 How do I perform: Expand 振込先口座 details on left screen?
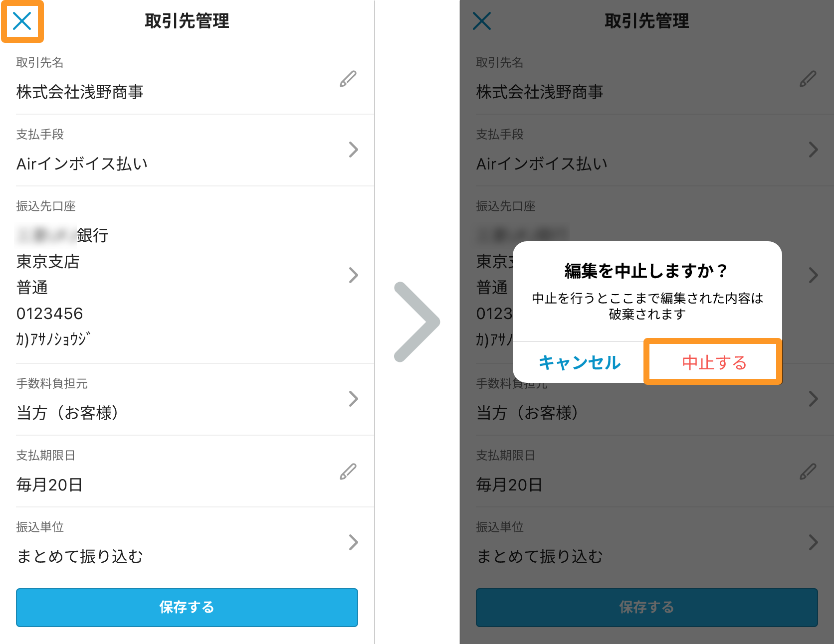pos(353,275)
